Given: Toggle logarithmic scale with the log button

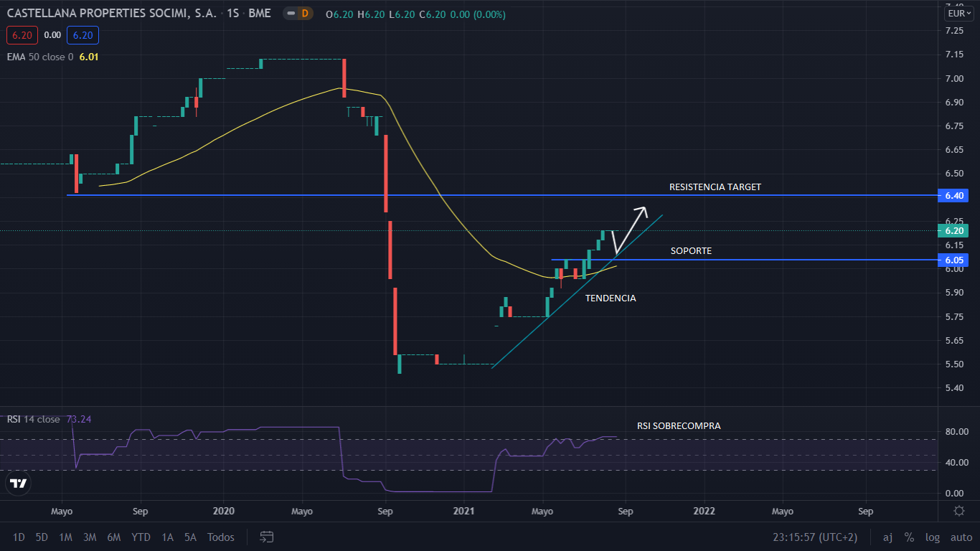Looking at the screenshot, I should pos(932,537).
